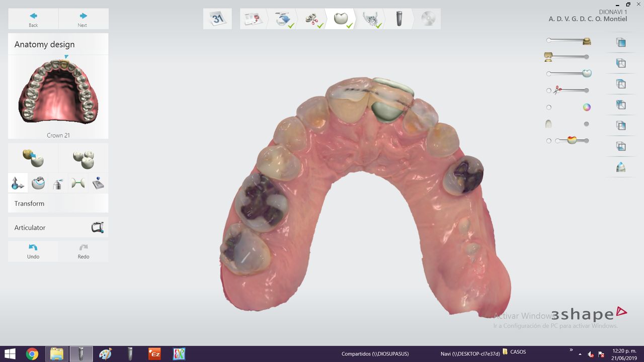
Task: Open the tooth library replacement icon
Action: 33,158
